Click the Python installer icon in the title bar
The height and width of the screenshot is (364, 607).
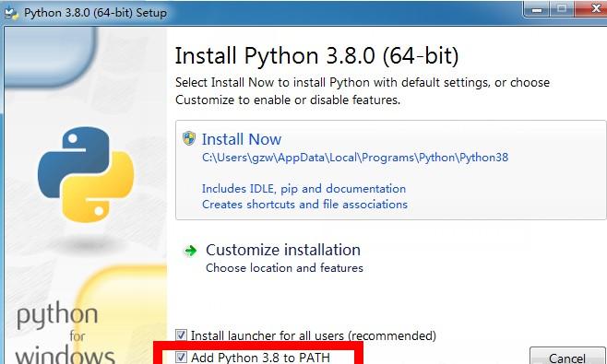(11, 13)
